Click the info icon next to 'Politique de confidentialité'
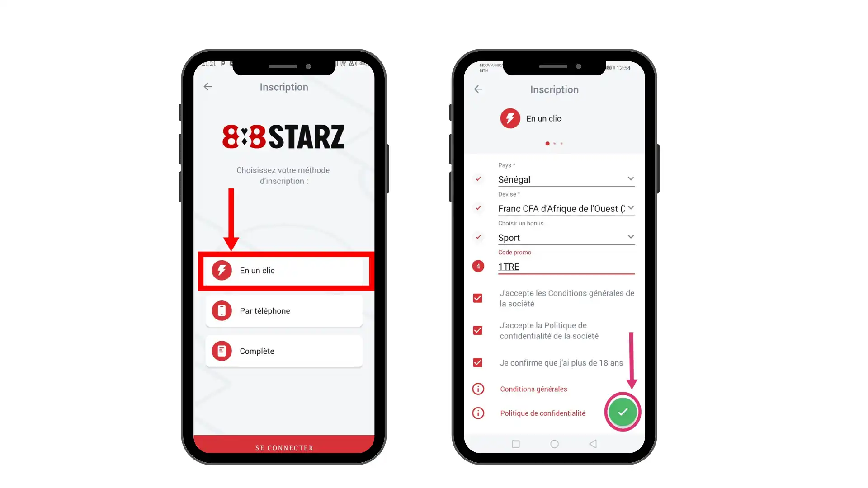 pos(477,413)
